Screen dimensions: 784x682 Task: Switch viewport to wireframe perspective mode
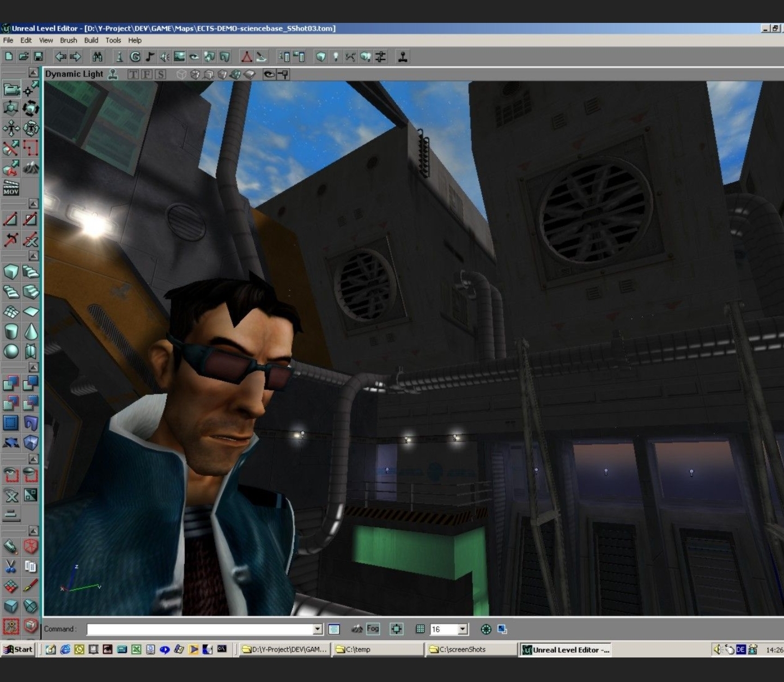[x=181, y=74]
